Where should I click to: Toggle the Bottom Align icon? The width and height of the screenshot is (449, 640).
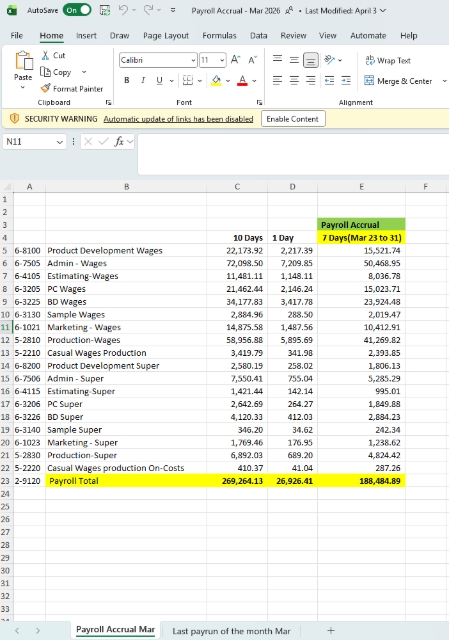click(x=311, y=61)
